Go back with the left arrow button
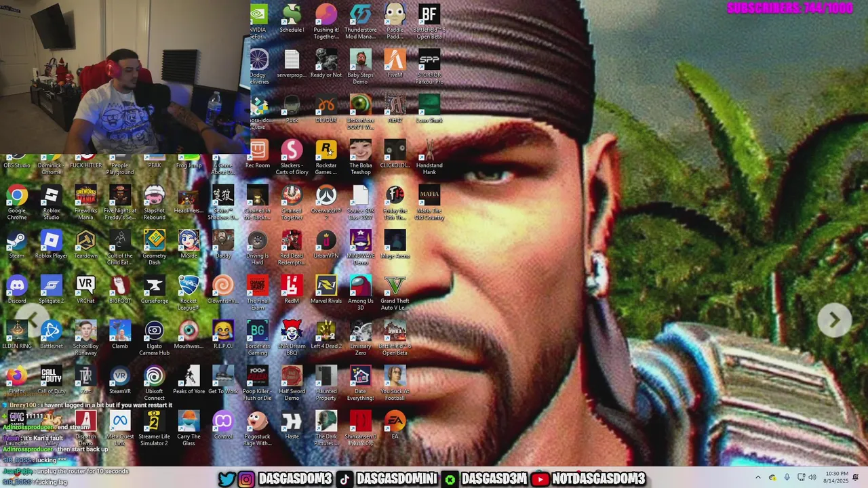The height and width of the screenshot is (488, 868). click(33, 319)
